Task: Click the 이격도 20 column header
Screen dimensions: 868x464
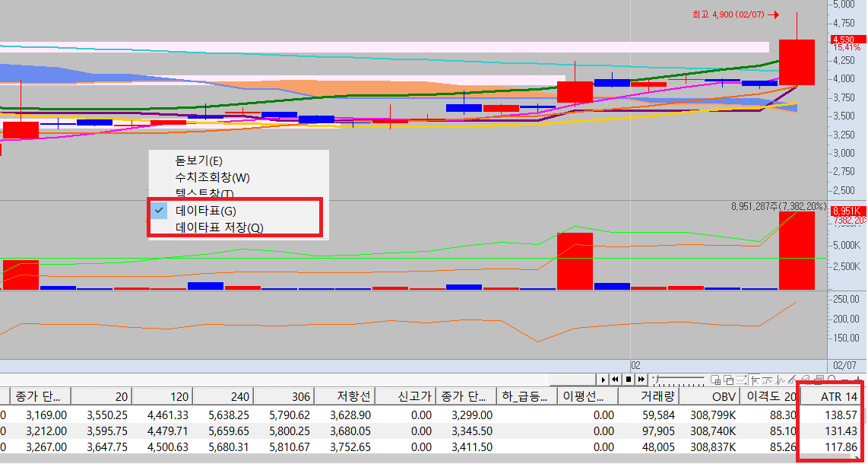Action: click(x=770, y=396)
